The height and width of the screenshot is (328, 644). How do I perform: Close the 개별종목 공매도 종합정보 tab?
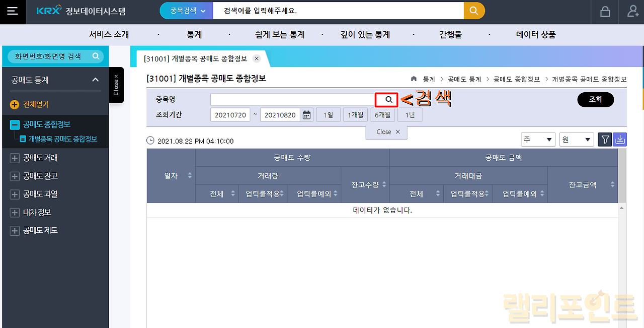tap(257, 58)
